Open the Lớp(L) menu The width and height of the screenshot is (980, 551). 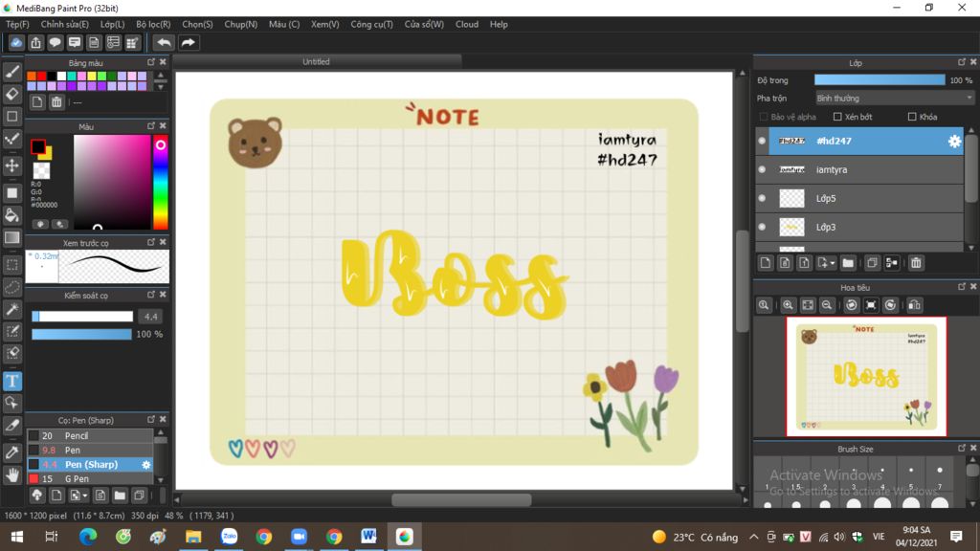click(x=113, y=24)
